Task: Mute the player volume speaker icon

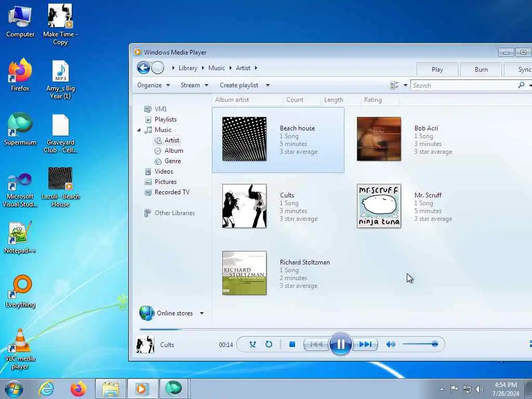Action: 391,344
